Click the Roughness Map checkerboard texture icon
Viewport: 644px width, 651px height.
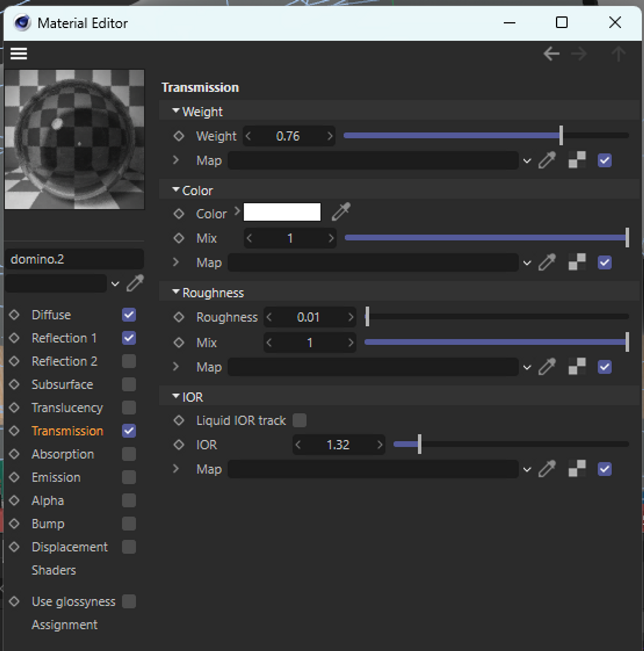[x=577, y=367]
